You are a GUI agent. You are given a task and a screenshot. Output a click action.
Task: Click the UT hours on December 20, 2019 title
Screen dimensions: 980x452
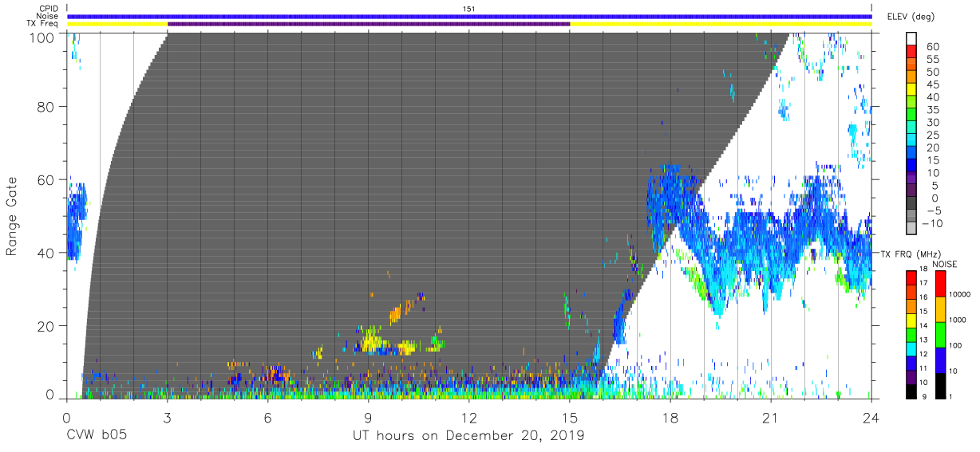(x=468, y=436)
